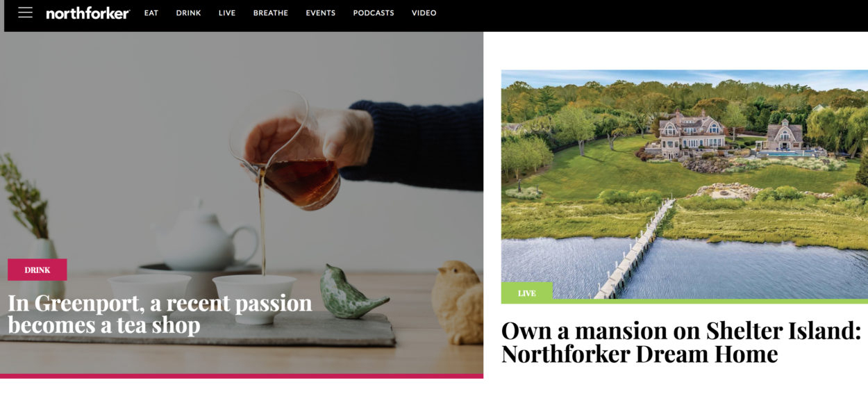
Task: Open the EAT section
Action: (x=151, y=13)
